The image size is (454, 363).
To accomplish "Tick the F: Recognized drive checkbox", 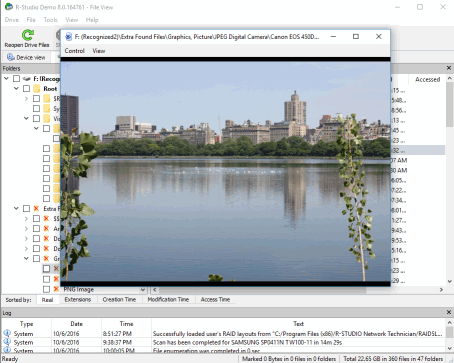I will coord(16,79).
